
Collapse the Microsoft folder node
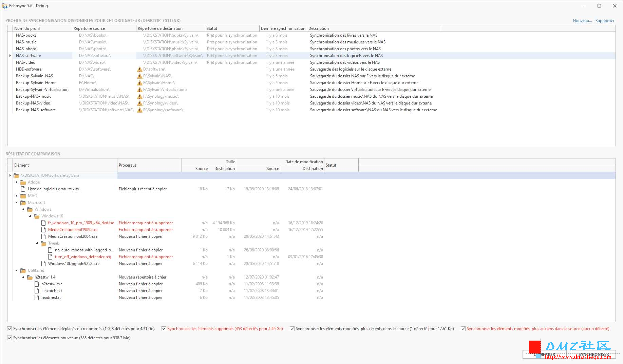(17, 203)
